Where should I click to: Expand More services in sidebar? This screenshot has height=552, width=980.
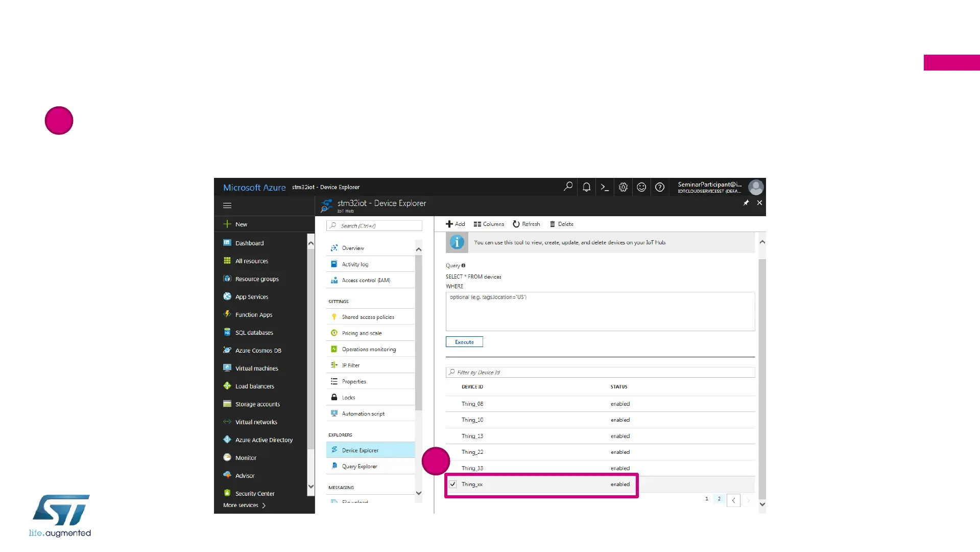tap(244, 505)
